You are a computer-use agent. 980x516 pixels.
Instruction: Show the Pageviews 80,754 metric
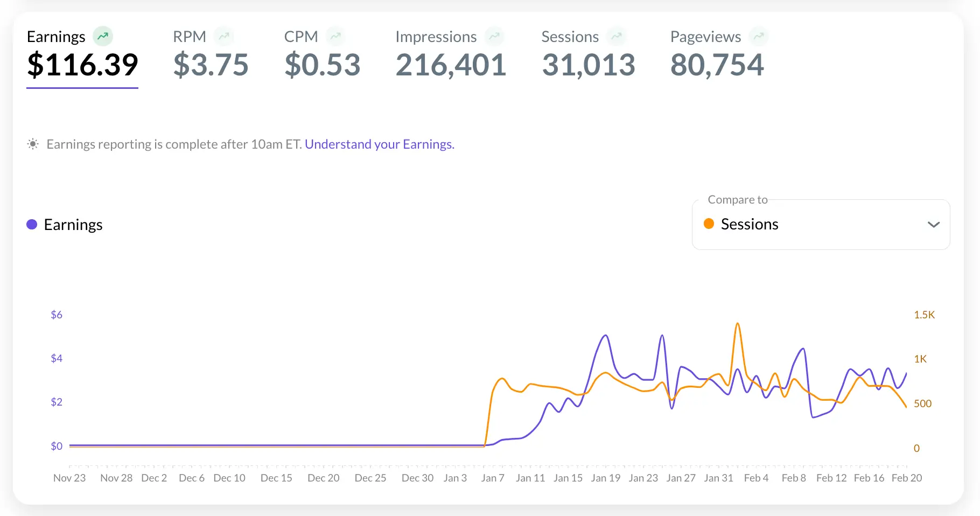pos(719,54)
